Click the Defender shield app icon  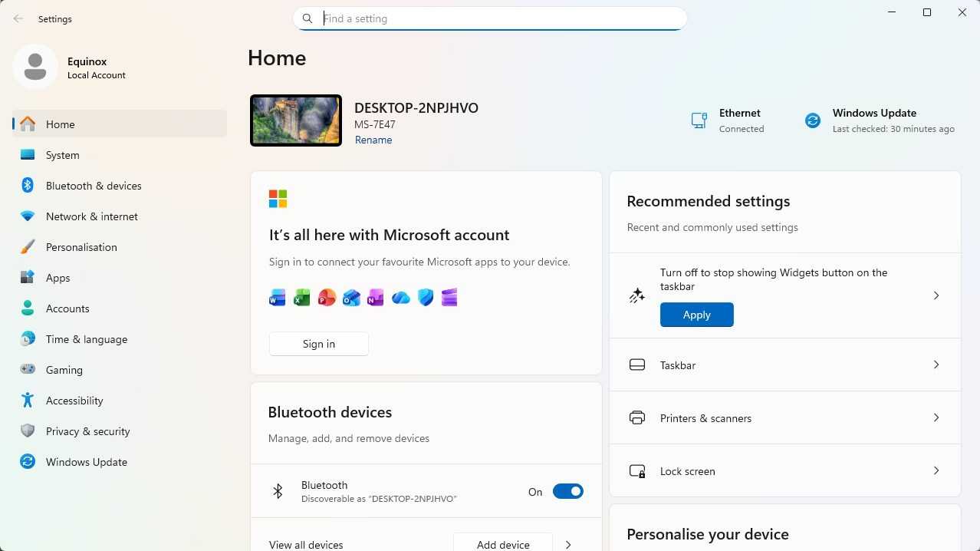[426, 298]
